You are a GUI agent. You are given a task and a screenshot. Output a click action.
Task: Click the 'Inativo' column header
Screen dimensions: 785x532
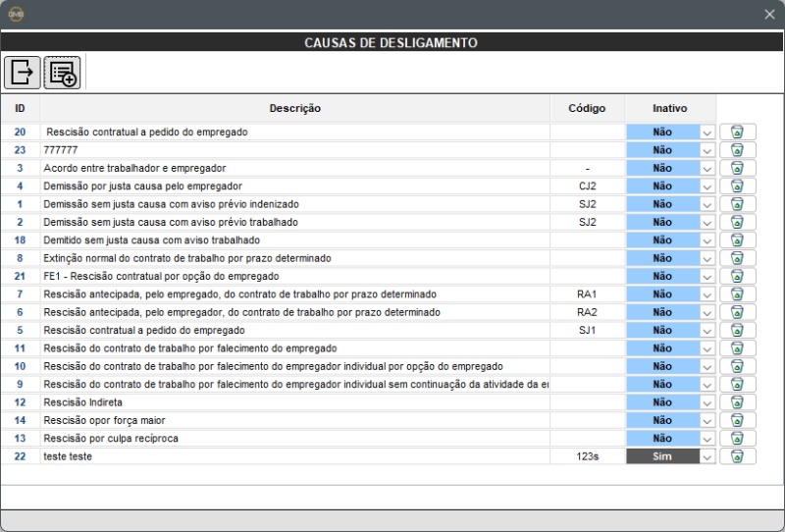click(670, 108)
